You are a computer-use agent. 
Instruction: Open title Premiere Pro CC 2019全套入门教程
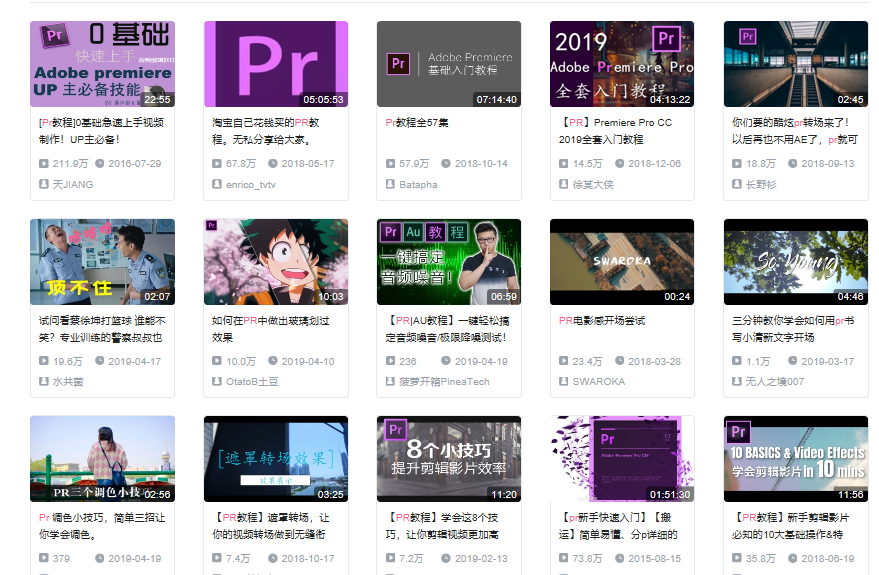[616, 131]
